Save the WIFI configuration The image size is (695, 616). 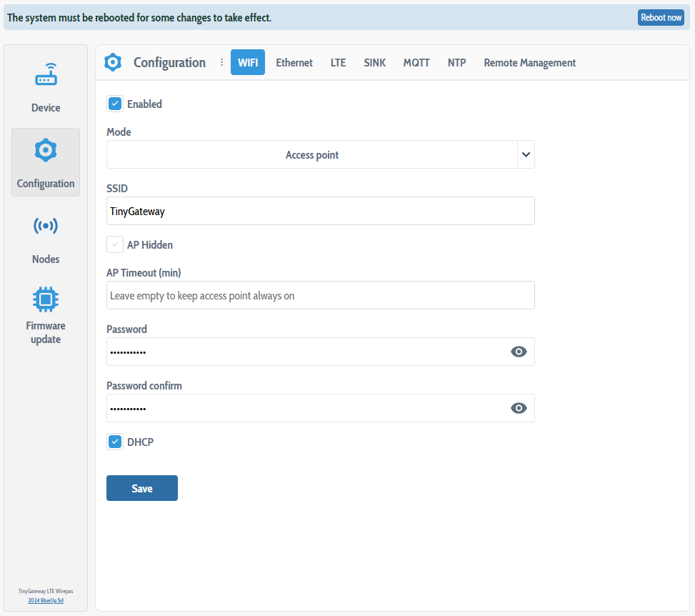[141, 487]
